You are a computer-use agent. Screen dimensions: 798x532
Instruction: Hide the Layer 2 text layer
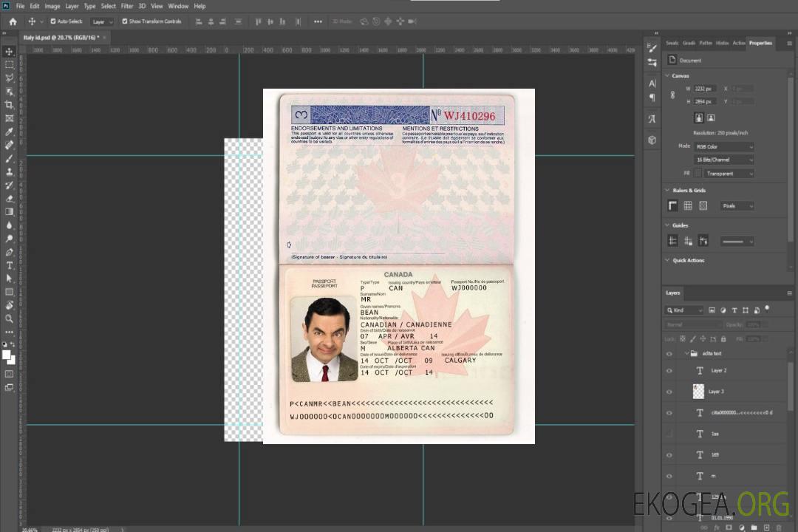coord(669,371)
